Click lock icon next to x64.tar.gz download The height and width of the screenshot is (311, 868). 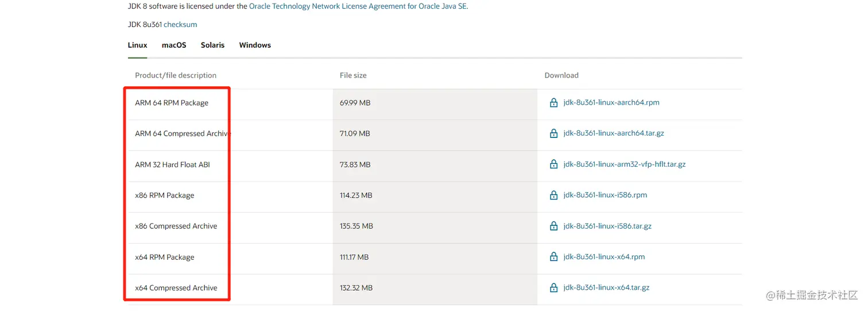(553, 287)
